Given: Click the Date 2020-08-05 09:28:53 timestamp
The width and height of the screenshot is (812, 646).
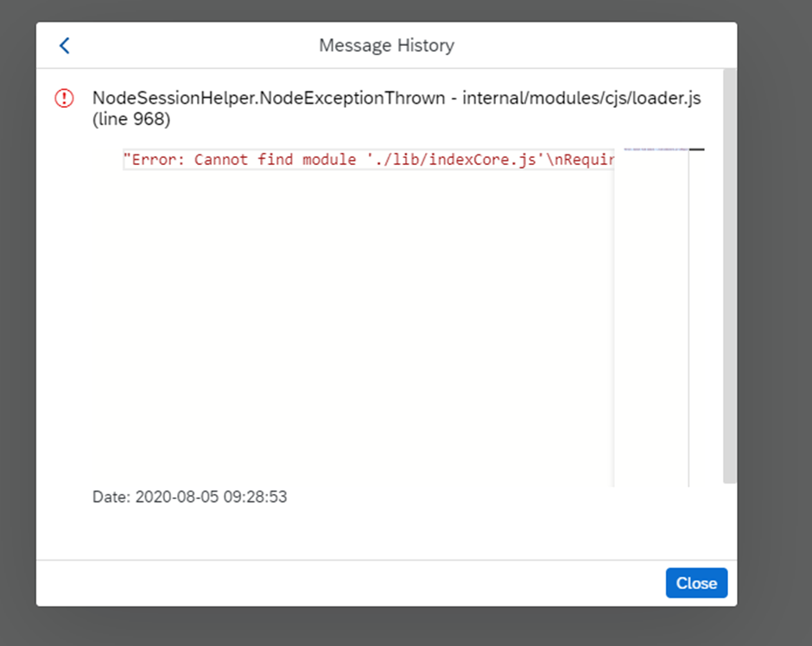Looking at the screenshot, I should click(x=189, y=497).
